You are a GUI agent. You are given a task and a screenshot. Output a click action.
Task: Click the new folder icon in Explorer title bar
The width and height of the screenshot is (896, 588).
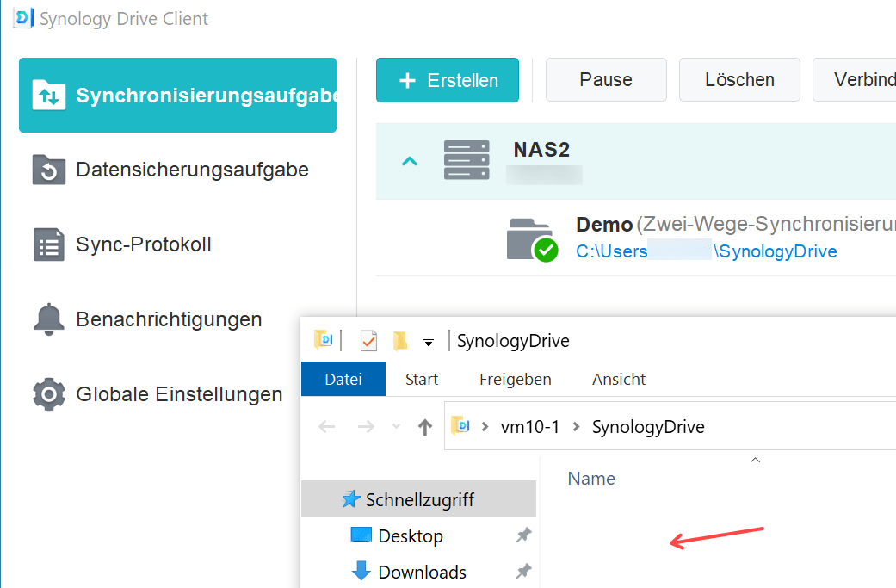pyautogui.click(x=400, y=341)
